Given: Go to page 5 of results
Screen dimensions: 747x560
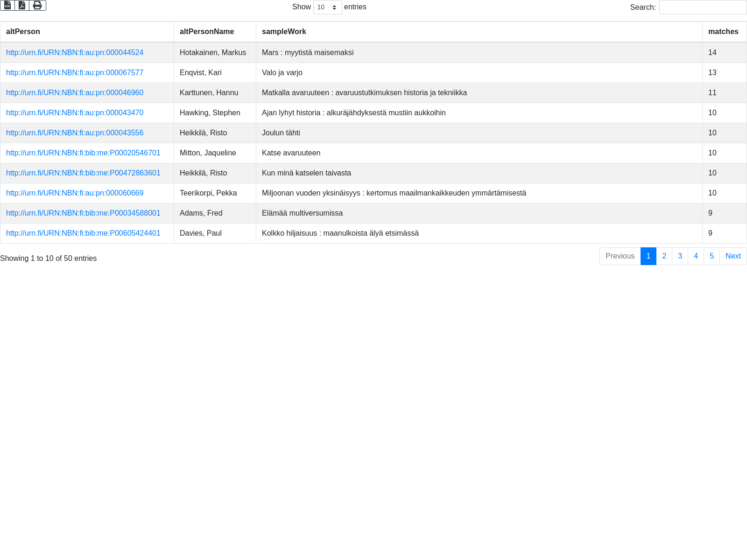Looking at the screenshot, I should [x=712, y=256].
